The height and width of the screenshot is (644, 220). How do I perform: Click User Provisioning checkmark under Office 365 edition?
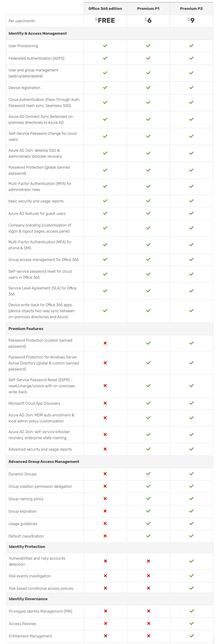(105, 46)
